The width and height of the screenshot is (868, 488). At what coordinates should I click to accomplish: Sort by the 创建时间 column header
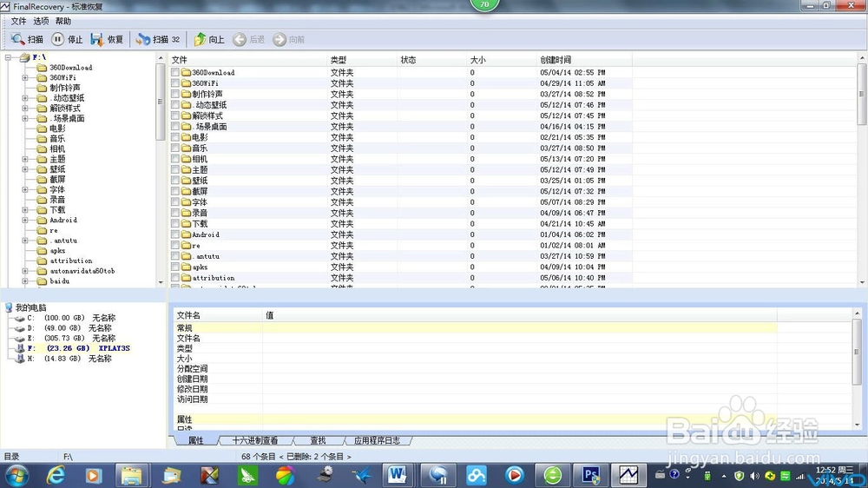pyautogui.click(x=584, y=60)
